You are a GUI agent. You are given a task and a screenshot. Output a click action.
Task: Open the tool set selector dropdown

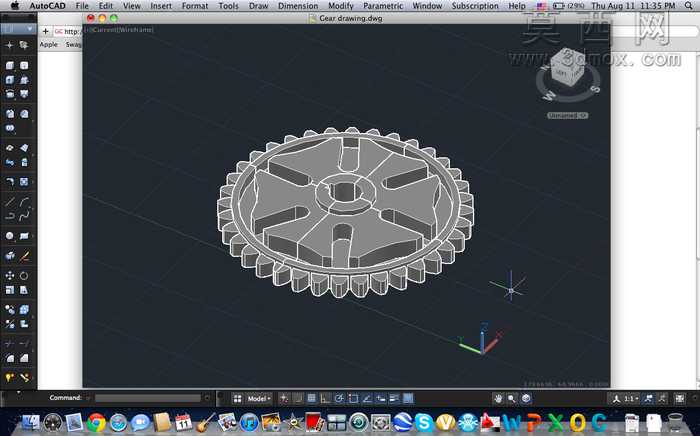[18, 29]
